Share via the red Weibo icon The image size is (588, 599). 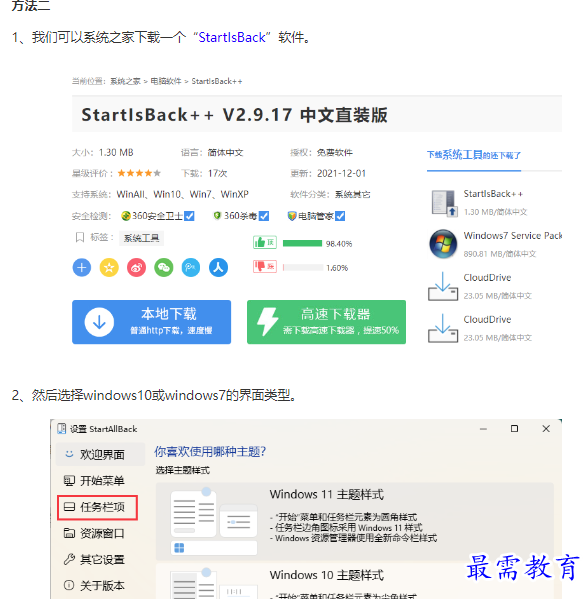tap(136, 267)
